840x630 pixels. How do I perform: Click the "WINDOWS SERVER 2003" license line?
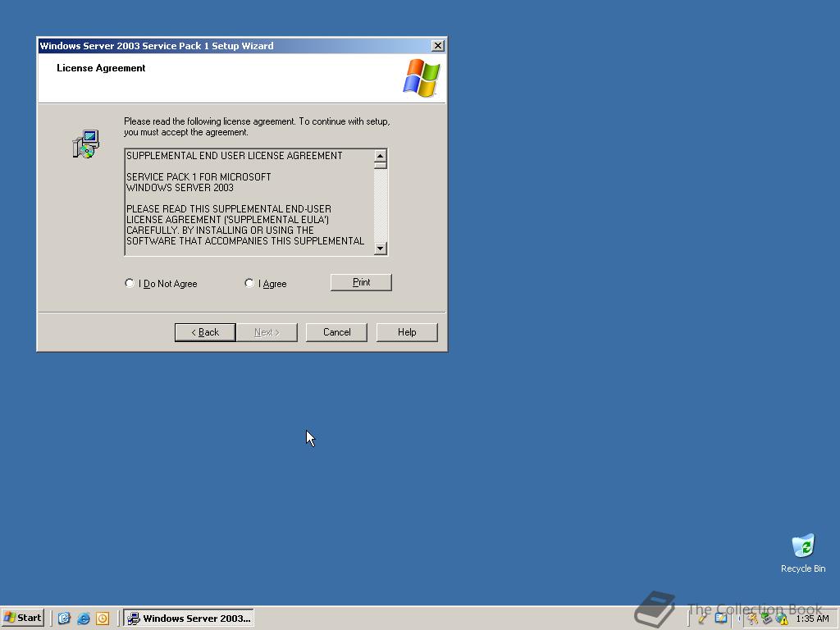tap(180, 188)
